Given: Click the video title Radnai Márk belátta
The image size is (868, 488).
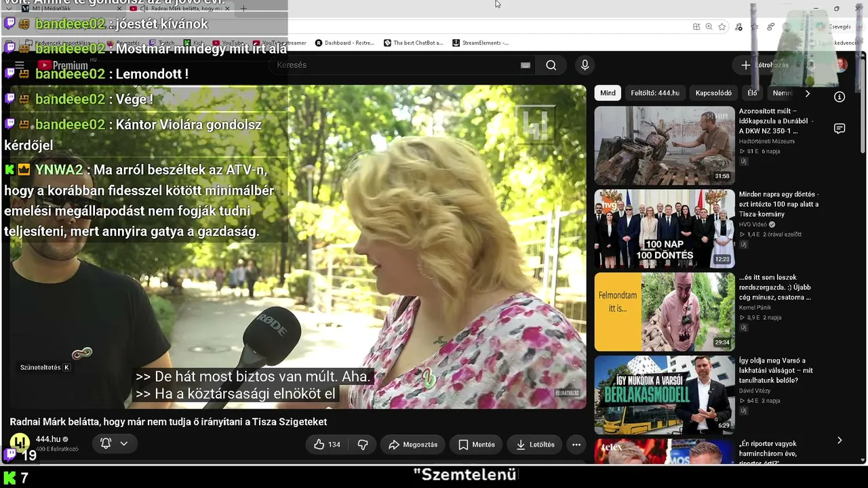Looking at the screenshot, I should click(168, 422).
